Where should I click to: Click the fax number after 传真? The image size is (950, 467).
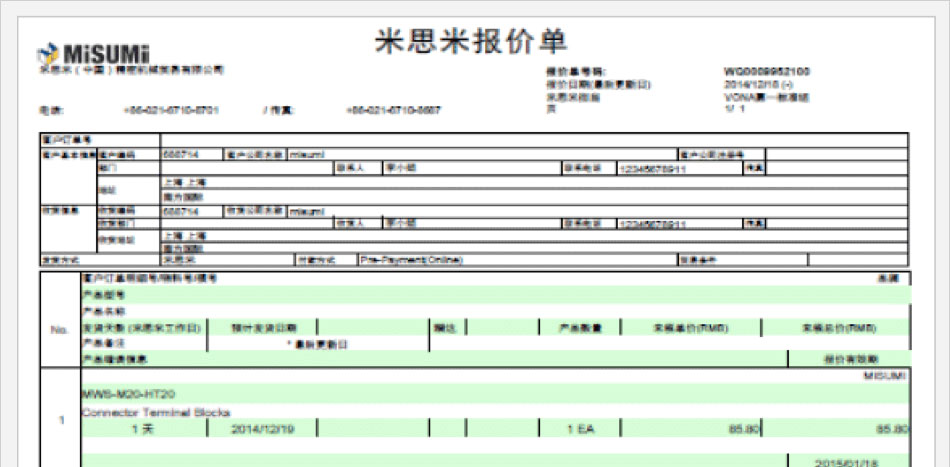393,110
